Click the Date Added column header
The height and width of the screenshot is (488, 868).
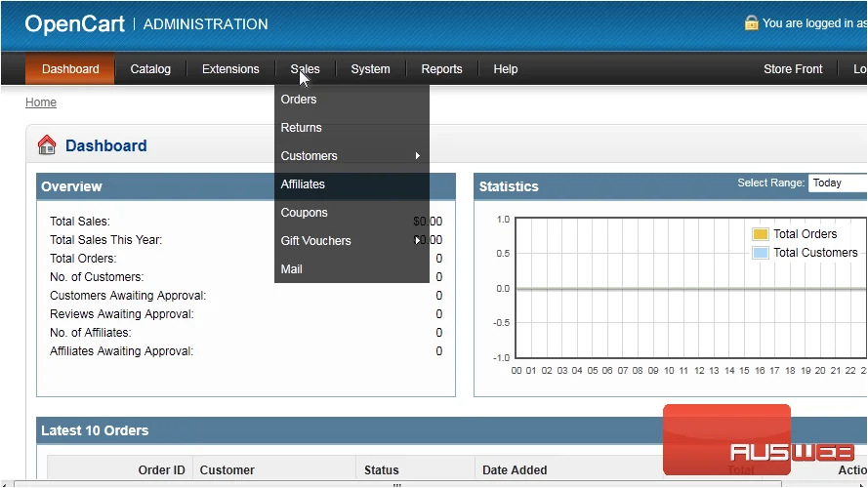pyautogui.click(x=515, y=470)
